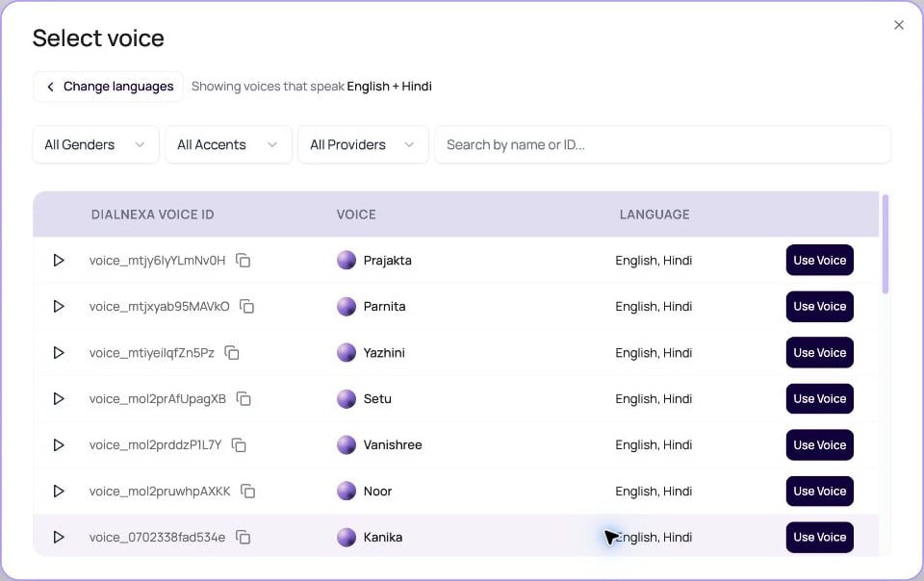This screenshot has height=581, width=924.
Task: Play preview of Parnita voice
Action: point(59,306)
